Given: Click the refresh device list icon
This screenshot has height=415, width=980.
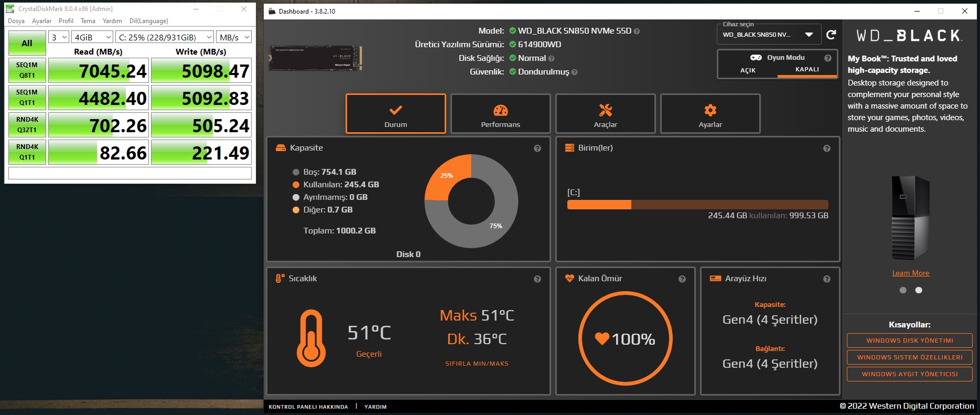Looking at the screenshot, I should [831, 35].
